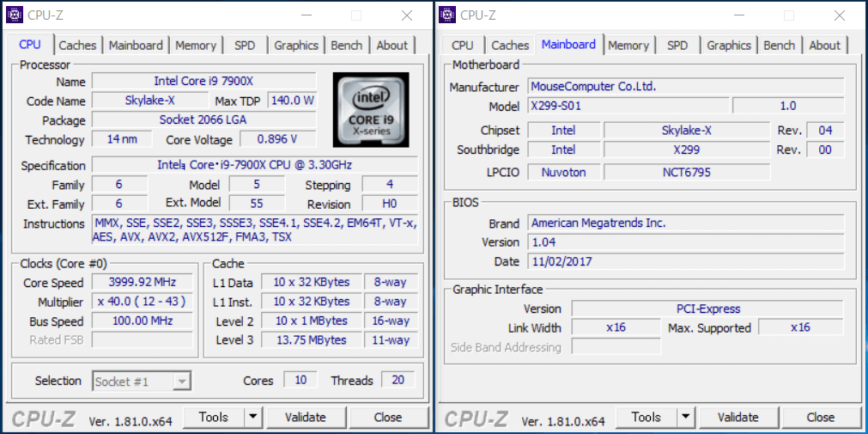Viewport: 868px width, 434px height.
Task: Click CPU-Z app icon in right window title bar
Action: [x=447, y=15]
